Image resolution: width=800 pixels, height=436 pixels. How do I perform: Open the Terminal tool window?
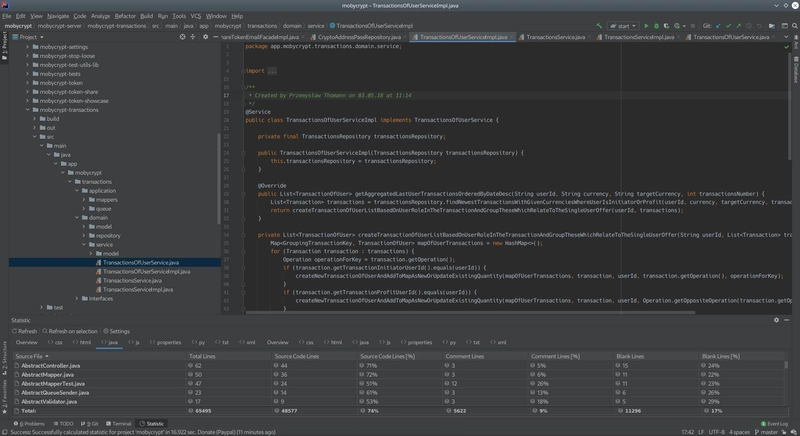tap(118, 423)
